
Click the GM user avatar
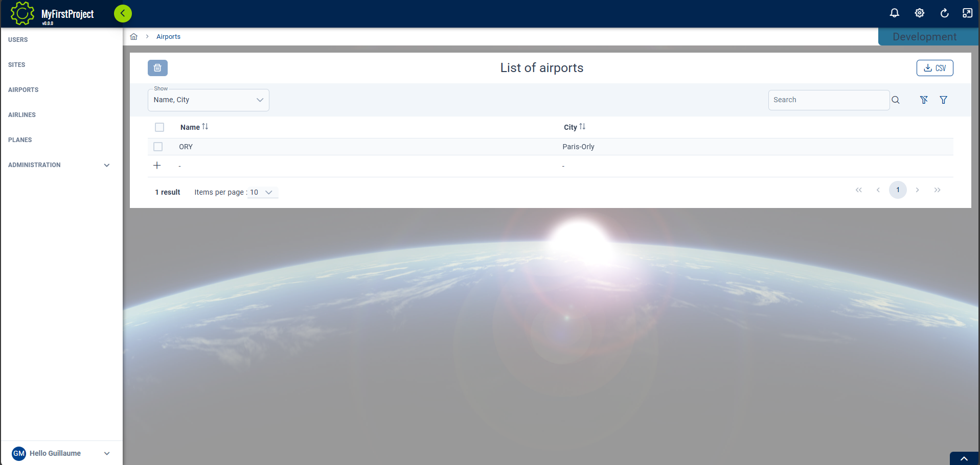click(19, 453)
